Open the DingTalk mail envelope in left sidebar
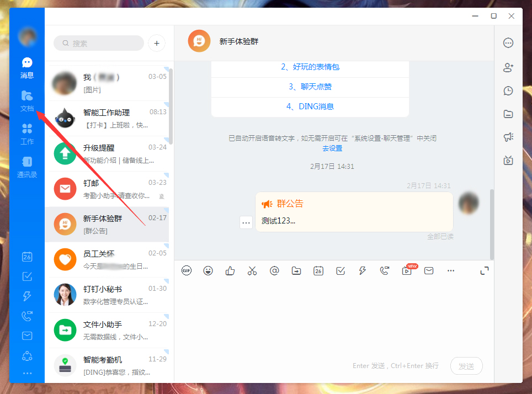Screen dimensions: 532x394 tap(27, 336)
